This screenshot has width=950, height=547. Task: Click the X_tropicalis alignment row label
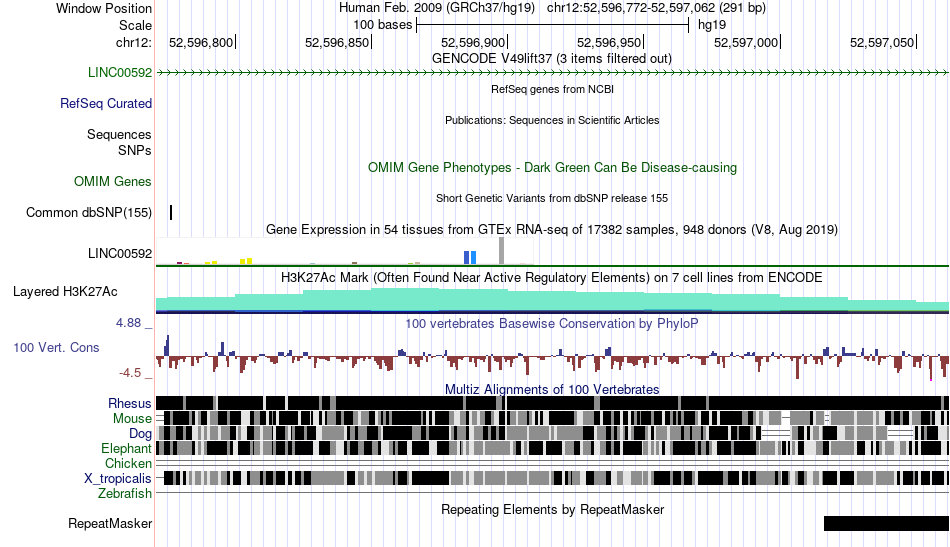pos(118,479)
